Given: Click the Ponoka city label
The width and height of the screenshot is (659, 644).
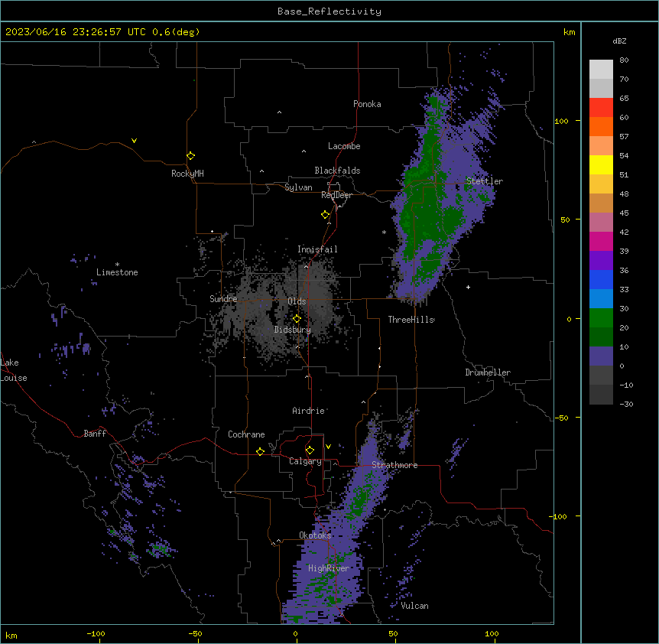Looking at the screenshot, I should coord(367,104).
